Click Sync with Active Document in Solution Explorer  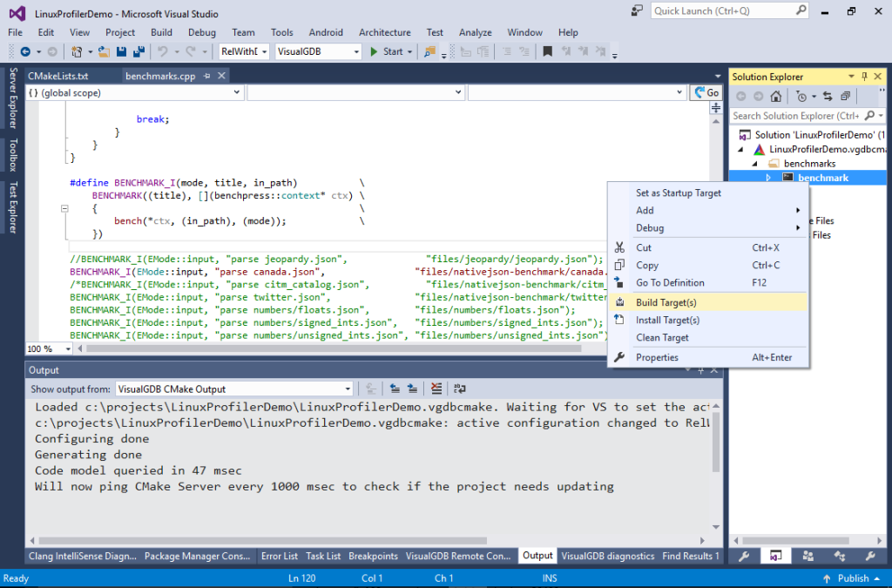[x=827, y=96]
